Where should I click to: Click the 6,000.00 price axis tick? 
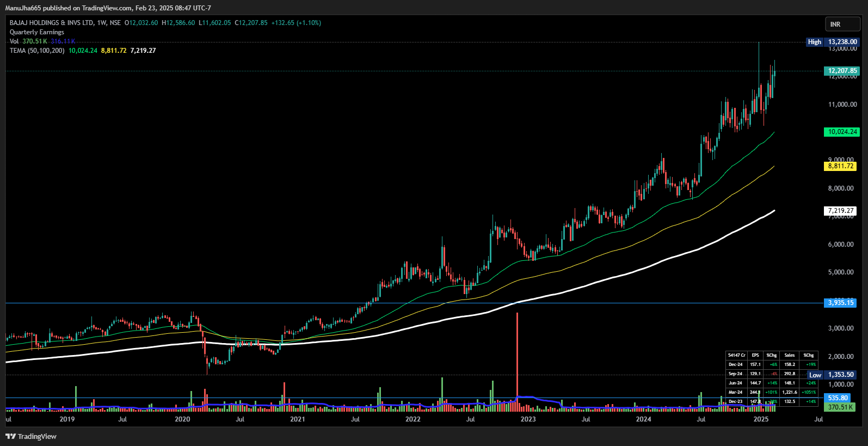click(841, 245)
